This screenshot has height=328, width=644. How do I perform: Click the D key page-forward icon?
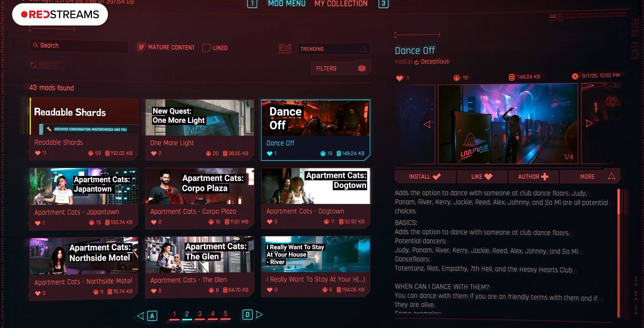click(247, 314)
